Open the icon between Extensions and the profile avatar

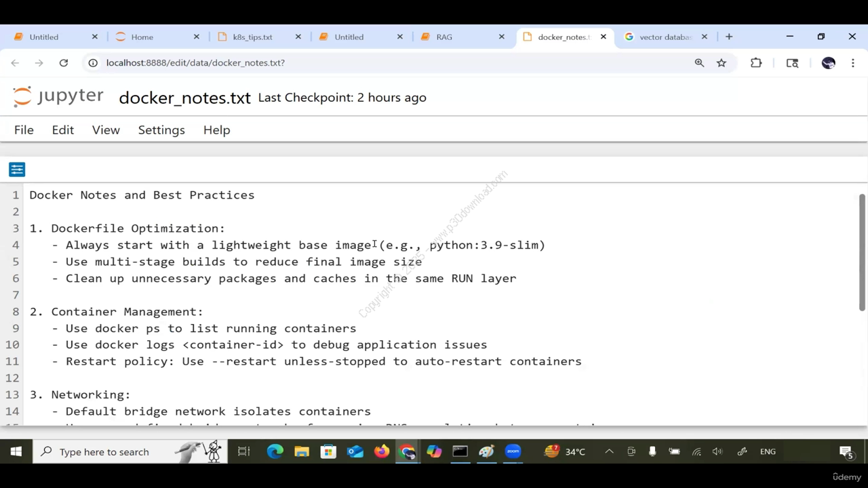point(792,62)
